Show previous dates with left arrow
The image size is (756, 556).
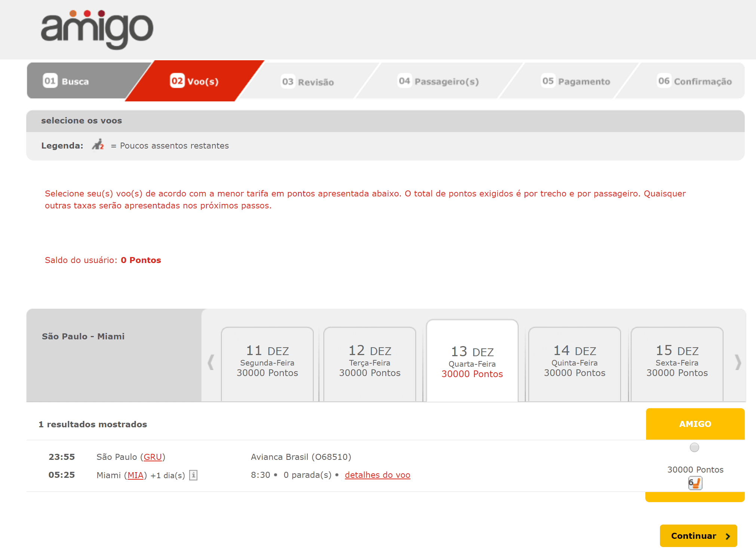211,362
